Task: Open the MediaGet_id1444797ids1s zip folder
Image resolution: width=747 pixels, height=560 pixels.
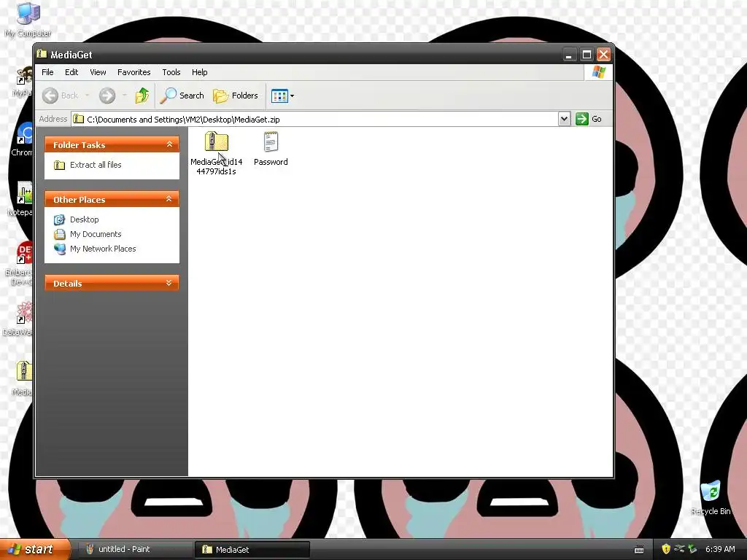Action: [216, 153]
